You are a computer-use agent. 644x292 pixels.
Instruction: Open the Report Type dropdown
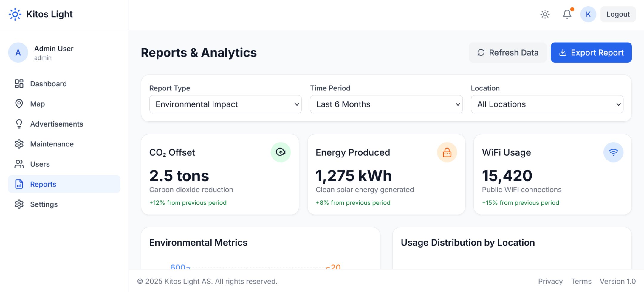pos(225,104)
